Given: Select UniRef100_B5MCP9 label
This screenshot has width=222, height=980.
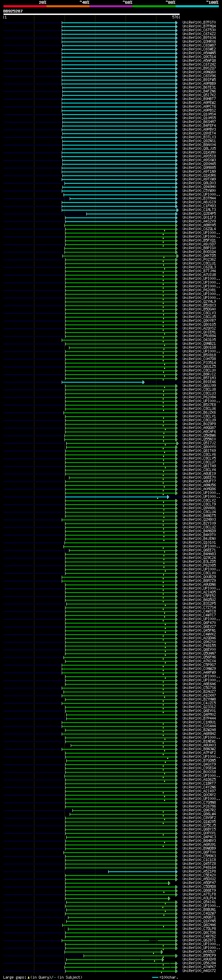Looking at the screenshot, I should pyautogui.click(x=199, y=956).
